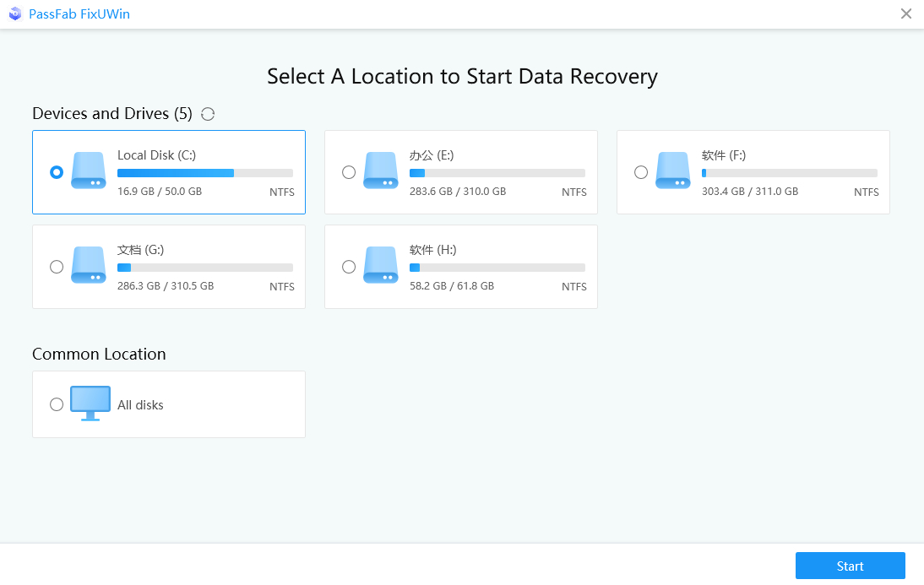
Task: Choose the 软件 (F:) radio button
Action: tap(641, 172)
